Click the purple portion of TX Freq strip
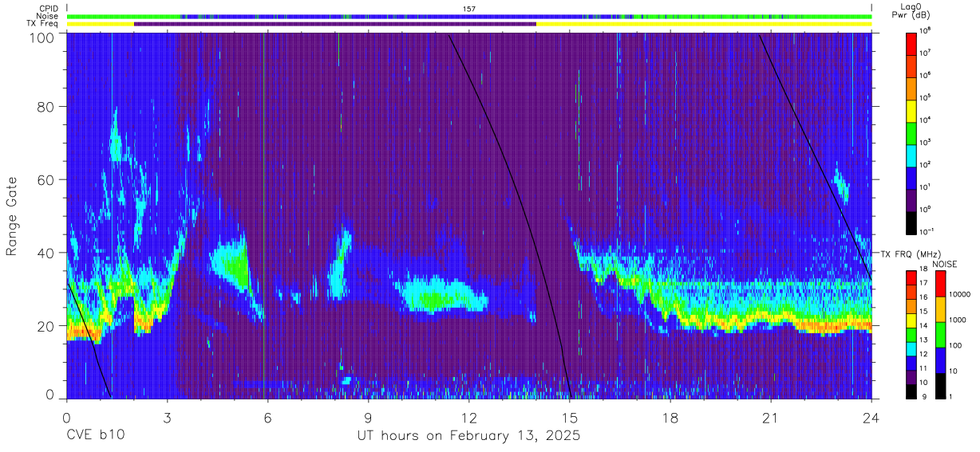 pyautogui.click(x=335, y=24)
